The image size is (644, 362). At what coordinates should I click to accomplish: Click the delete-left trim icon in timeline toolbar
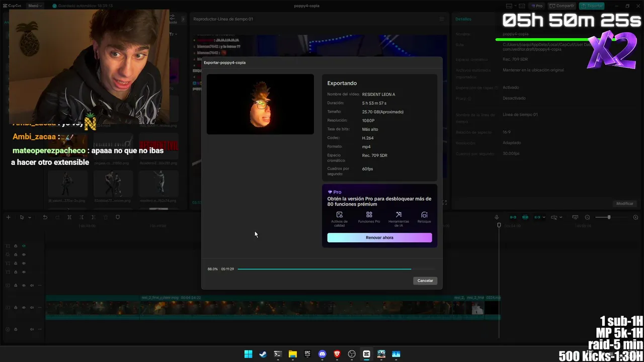[x=82, y=217]
